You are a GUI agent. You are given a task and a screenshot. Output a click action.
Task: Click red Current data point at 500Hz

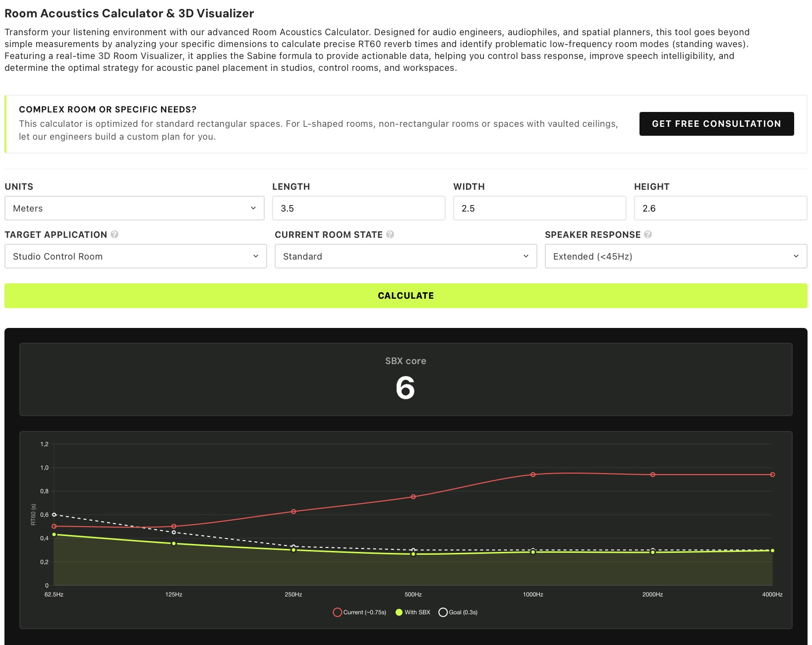click(413, 497)
